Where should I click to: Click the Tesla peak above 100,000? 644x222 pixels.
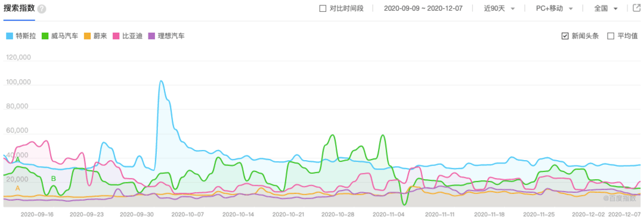(161, 81)
